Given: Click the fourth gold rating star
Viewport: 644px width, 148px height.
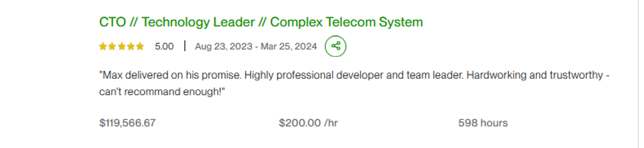Looking at the screenshot, I should pyautogui.click(x=131, y=46).
